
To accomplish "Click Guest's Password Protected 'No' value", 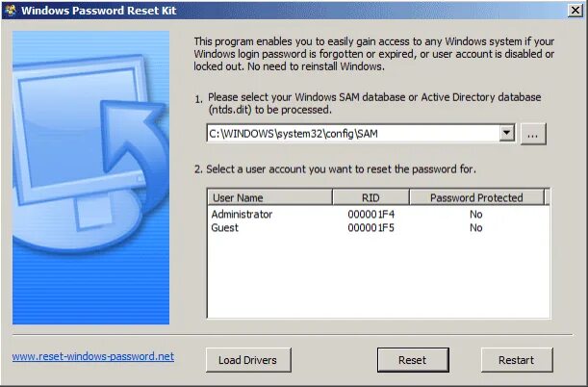I will (x=475, y=227).
